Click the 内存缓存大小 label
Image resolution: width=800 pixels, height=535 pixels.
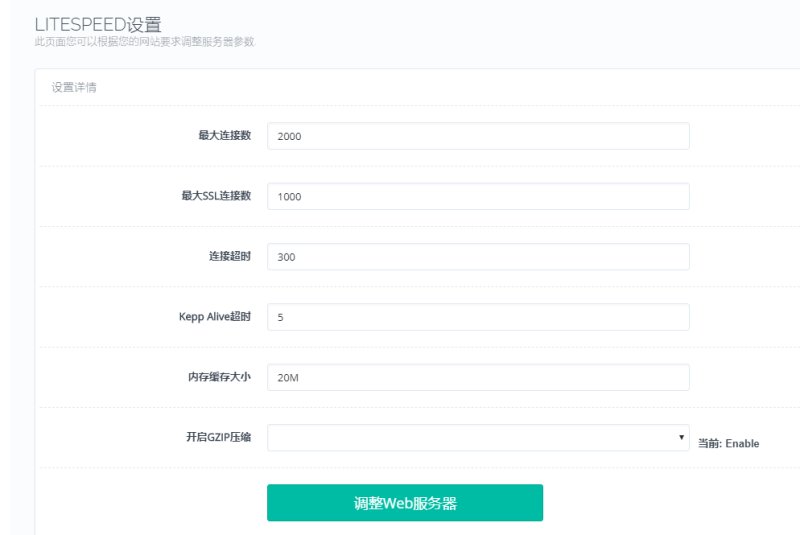point(219,376)
